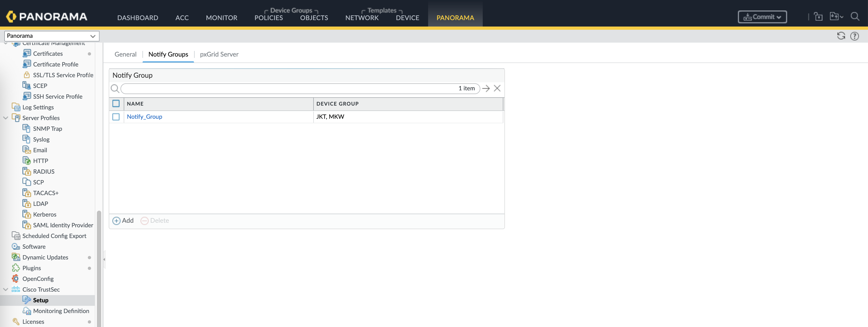868x327 pixels.
Task: Click the global search magnifier icon
Action: [x=855, y=17]
